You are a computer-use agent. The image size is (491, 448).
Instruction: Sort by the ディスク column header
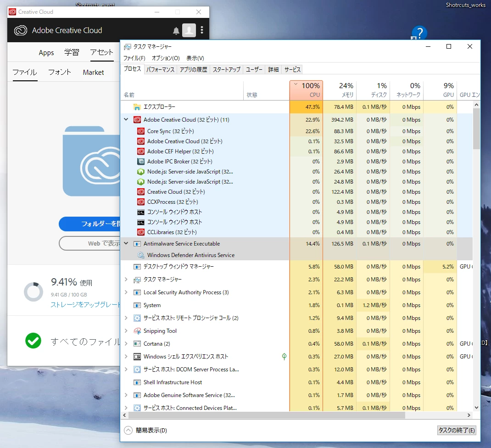[x=373, y=90]
